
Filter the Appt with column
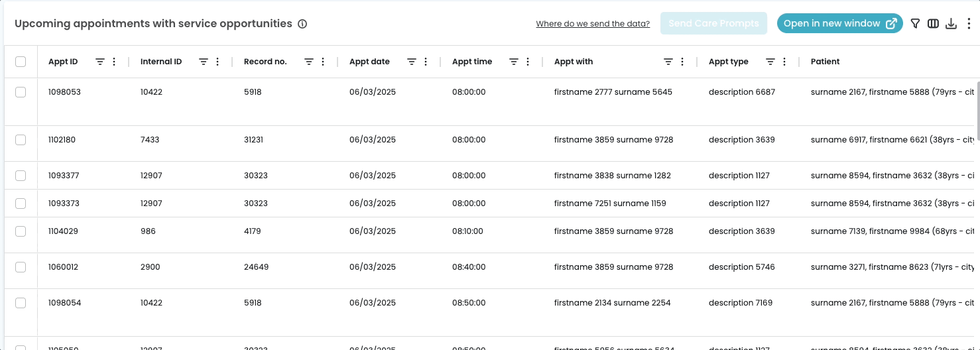point(668,62)
